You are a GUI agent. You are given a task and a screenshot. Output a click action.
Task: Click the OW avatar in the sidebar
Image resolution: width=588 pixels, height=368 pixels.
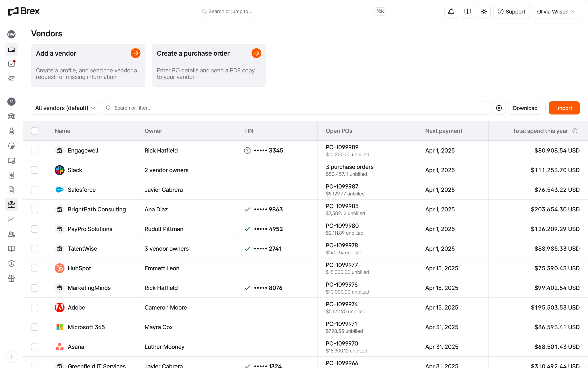point(11,34)
